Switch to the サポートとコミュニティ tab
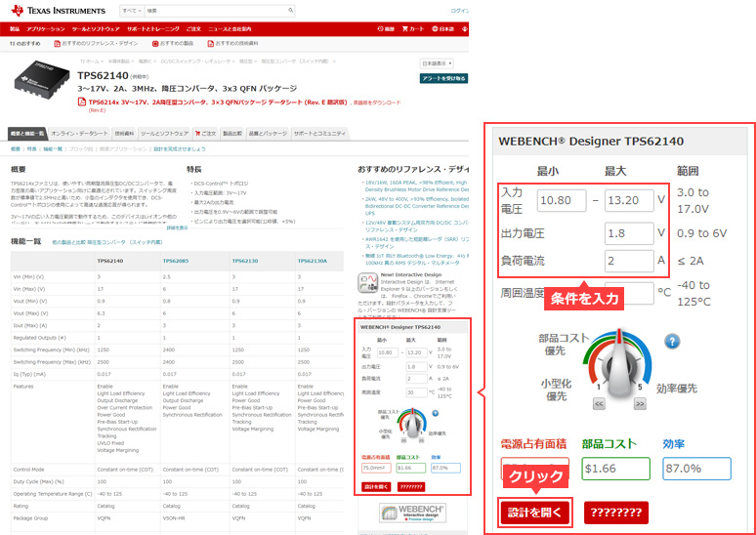756x535 pixels. 319,134
